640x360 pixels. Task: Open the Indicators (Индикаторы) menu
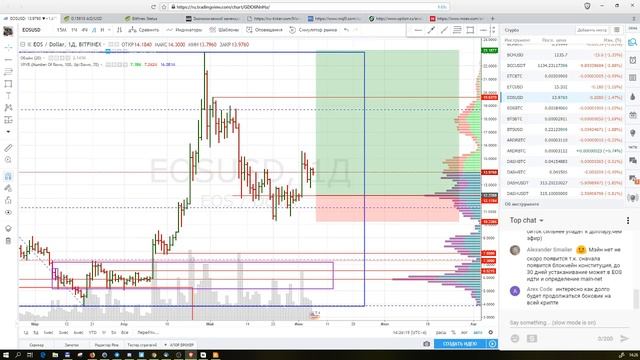click(184, 30)
